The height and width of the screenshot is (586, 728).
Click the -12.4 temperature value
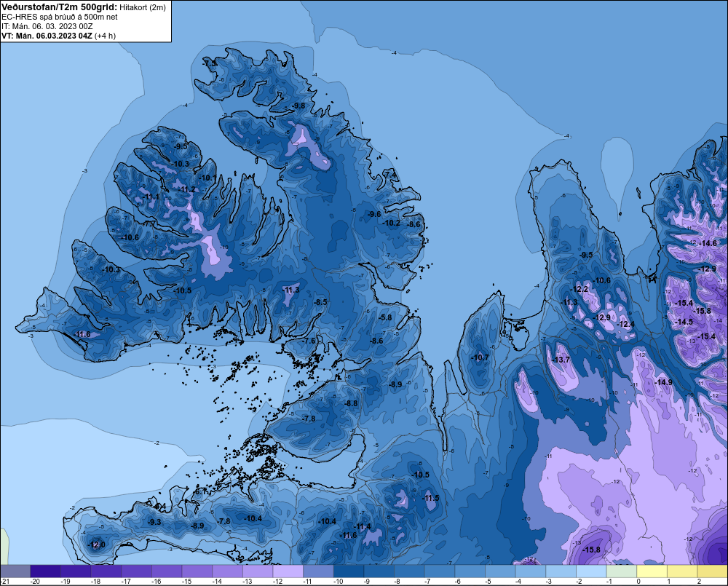626,324
